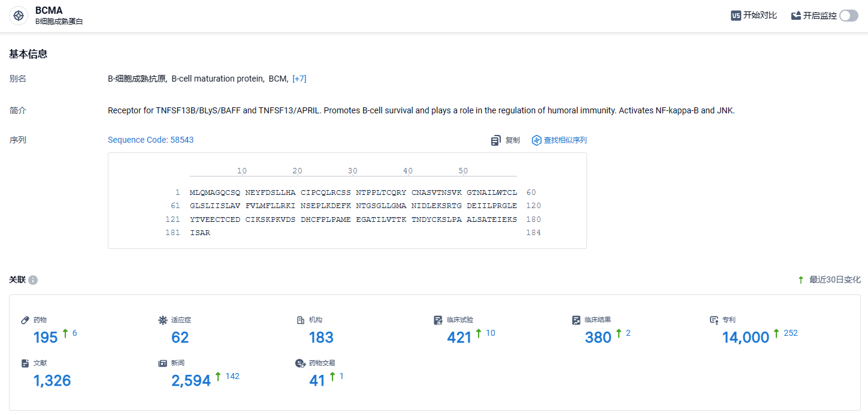Click the 开始对比 button
Image resolution: width=868 pixels, height=415 pixels.
(x=754, y=16)
